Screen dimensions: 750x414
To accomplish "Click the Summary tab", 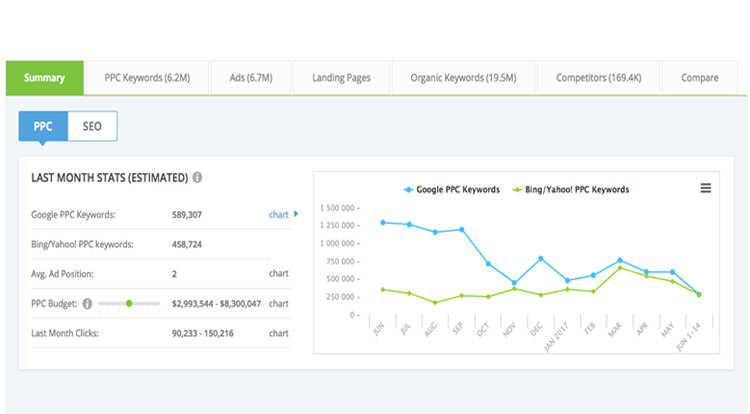I will pos(45,78).
